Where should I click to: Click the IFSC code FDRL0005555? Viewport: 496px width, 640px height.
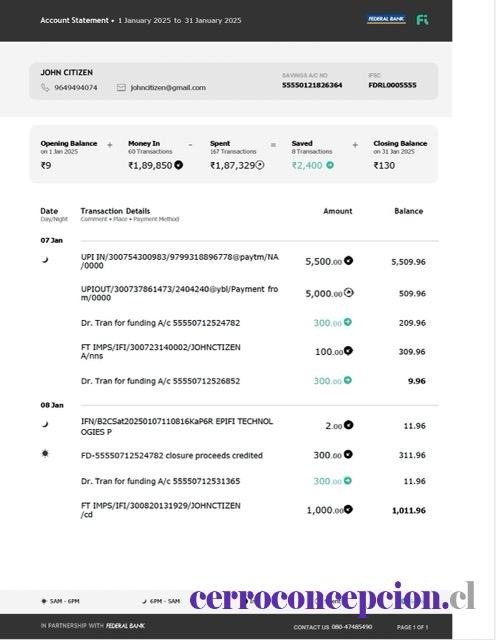point(392,85)
